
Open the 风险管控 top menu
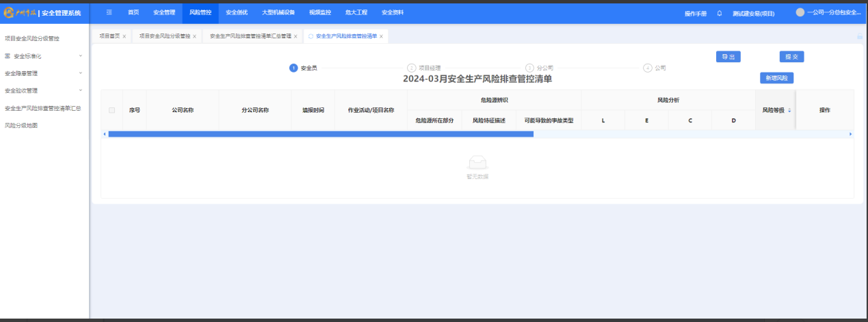pos(200,12)
